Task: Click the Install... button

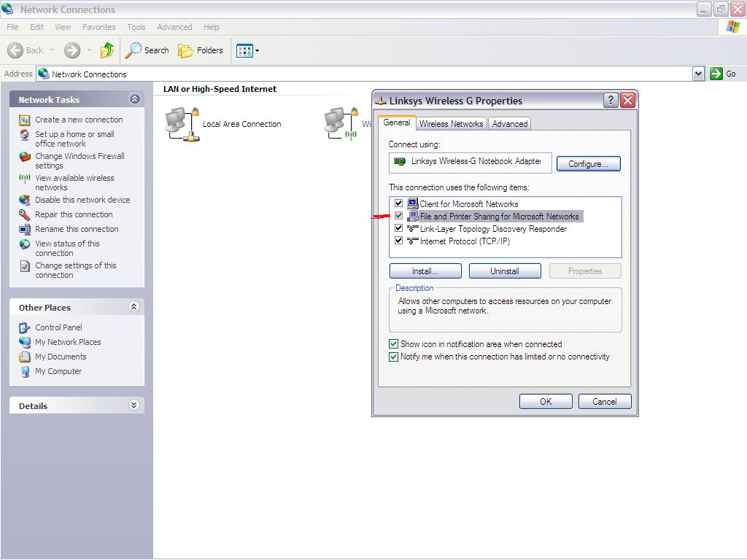Action: (x=425, y=271)
